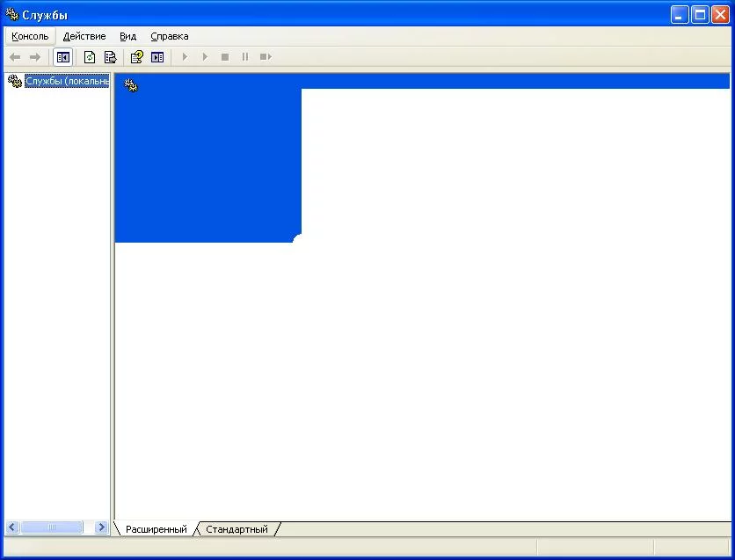735x560 pixels.
Task: Click the Refresh toolbar icon
Action: tap(90, 57)
